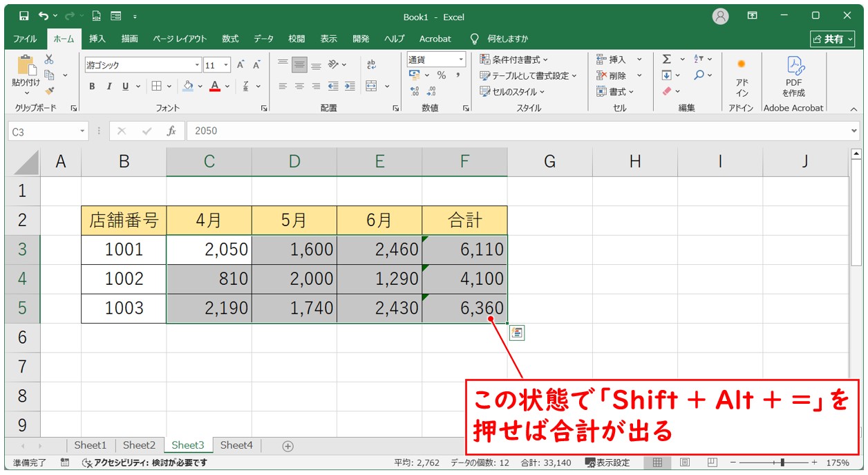Image resolution: width=868 pixels, height=475 pixels.
Task: Toggle Italic formatting
Action: tap(108, 86)
